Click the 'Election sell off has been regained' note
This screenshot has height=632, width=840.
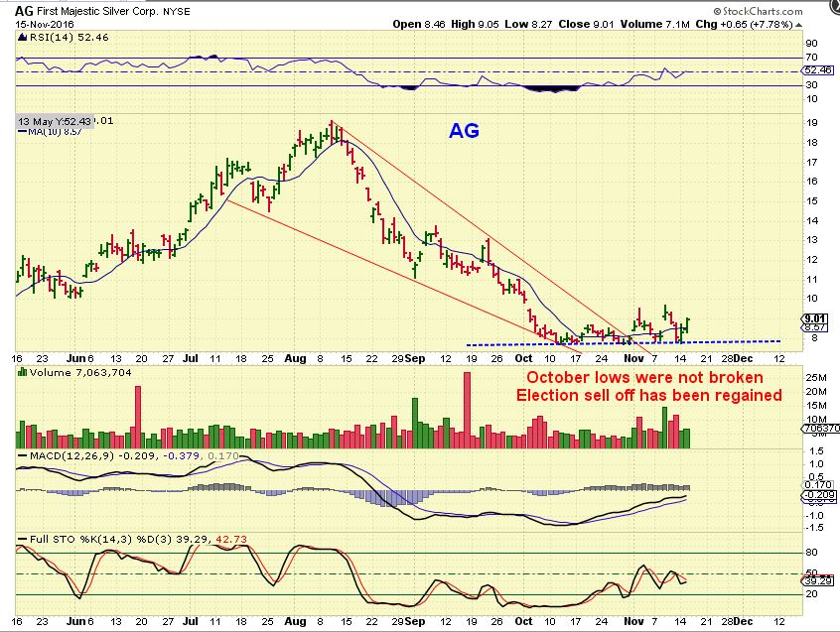pyautogui.click(x=648, y=396)
